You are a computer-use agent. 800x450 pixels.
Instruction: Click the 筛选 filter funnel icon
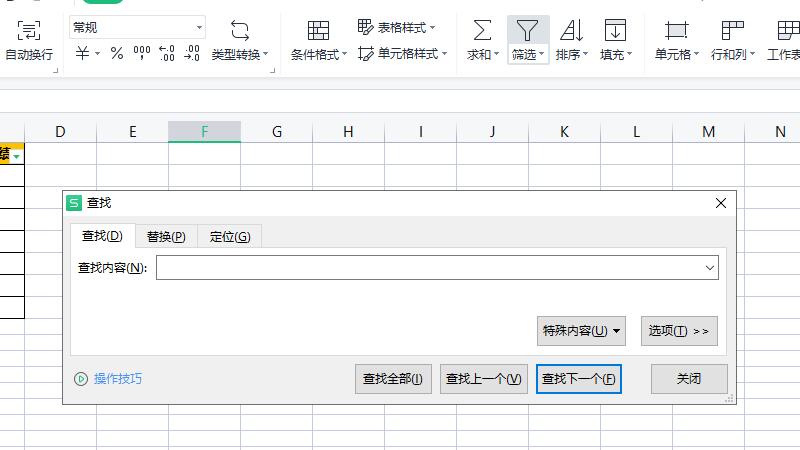(527, 30)
